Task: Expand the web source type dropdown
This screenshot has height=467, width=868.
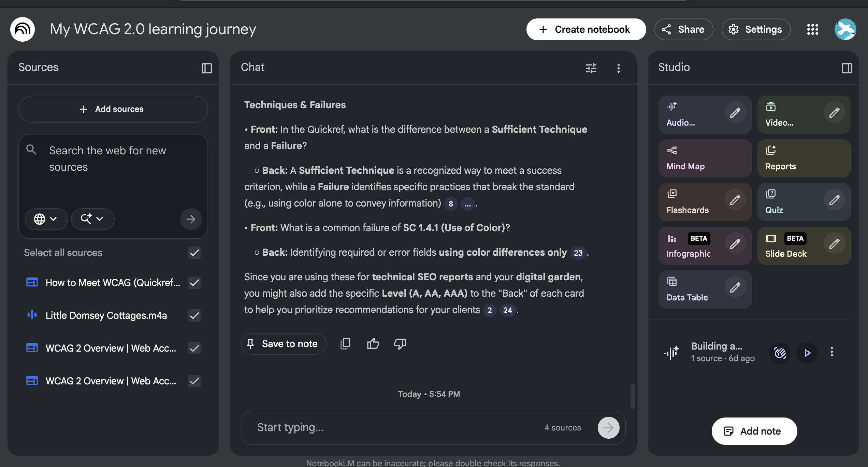Action: [x=46, y=219]
